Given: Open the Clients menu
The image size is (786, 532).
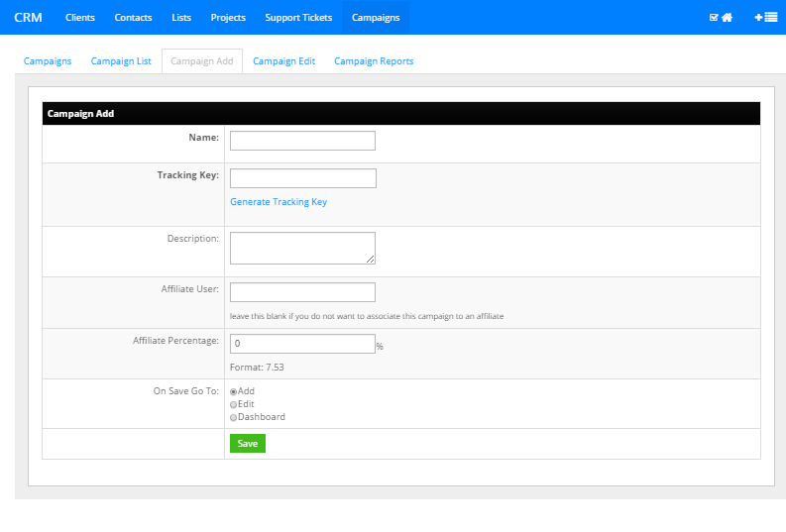Looking at the screenshot, I should [80, 18].
